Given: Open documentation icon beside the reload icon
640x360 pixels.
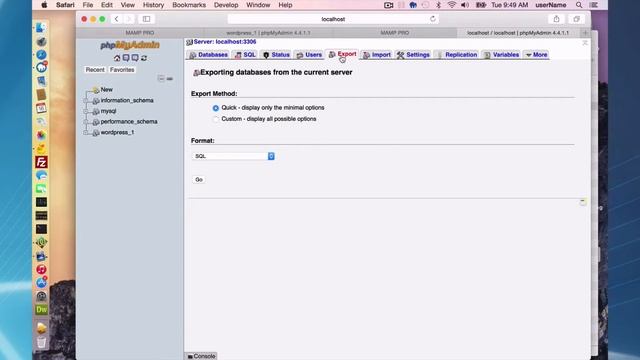Looking at the screenshot, I should pos(135,58).
